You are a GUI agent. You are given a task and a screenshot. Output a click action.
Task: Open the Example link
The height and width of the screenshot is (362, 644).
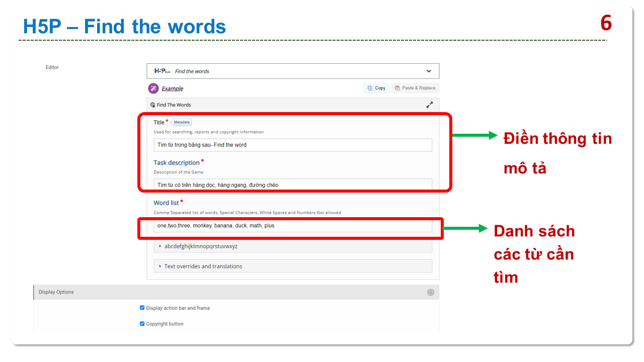pyautogui.click(x=172, y=89)
